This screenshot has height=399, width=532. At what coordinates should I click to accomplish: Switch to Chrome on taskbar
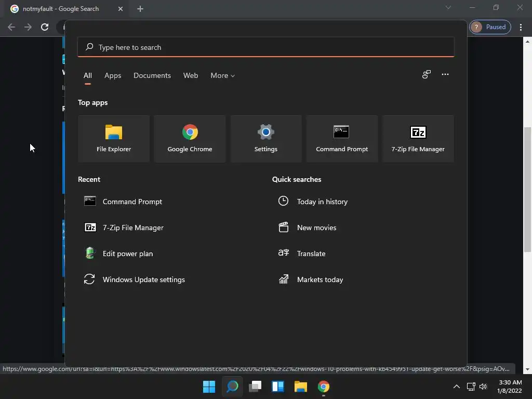[x=323, y=387]
